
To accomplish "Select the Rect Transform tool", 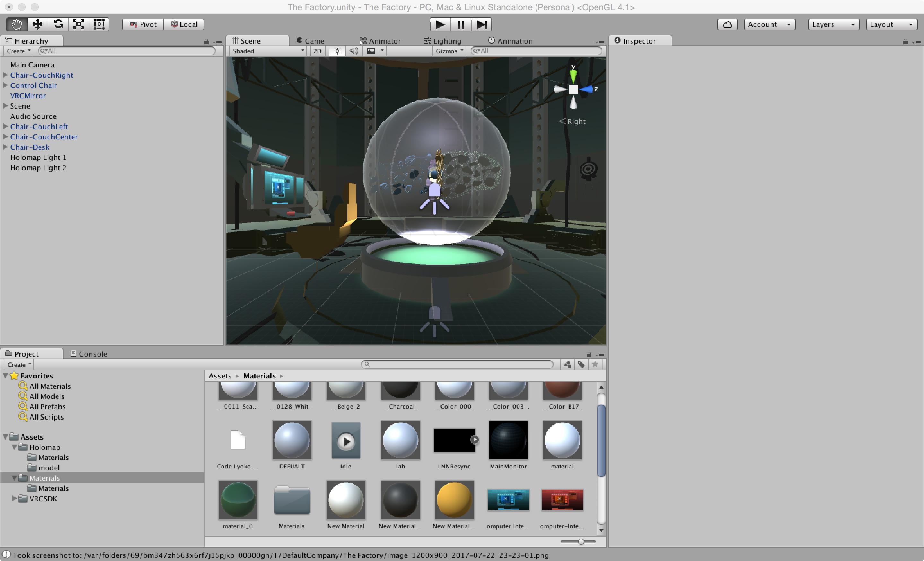I will [x=99, y=24].
